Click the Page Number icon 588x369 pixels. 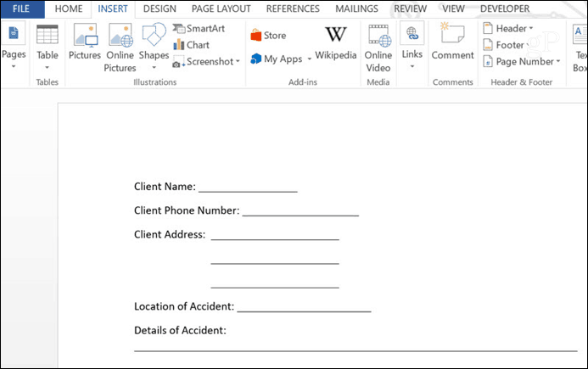pos(488,61)
